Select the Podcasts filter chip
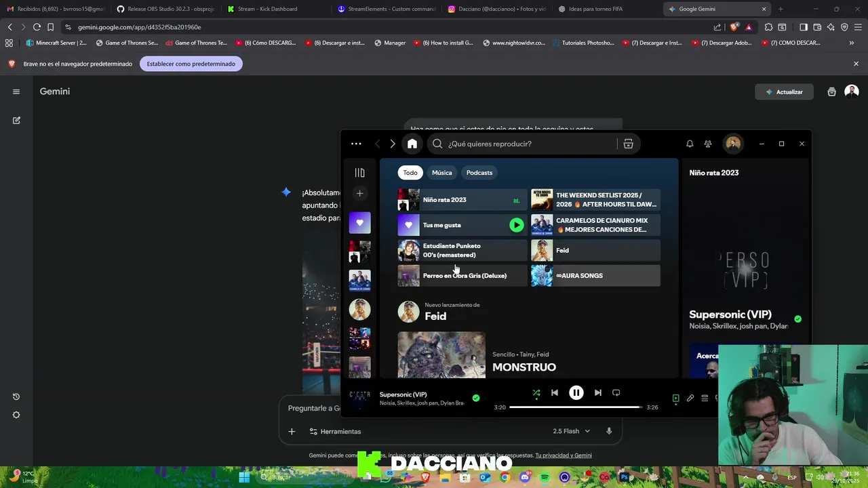Image resolution: width=868 pixels, height=488 pixels. point(479,173)
